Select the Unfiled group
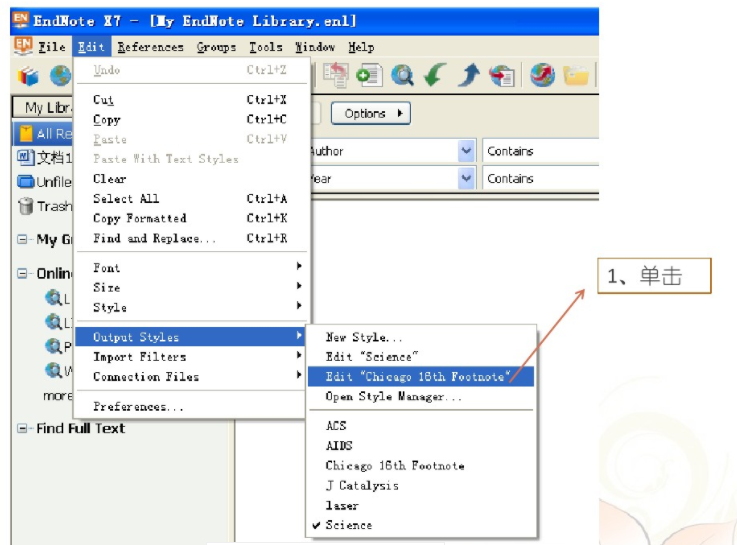The height and width of the screenshot is (545, 737). point(45,182)
